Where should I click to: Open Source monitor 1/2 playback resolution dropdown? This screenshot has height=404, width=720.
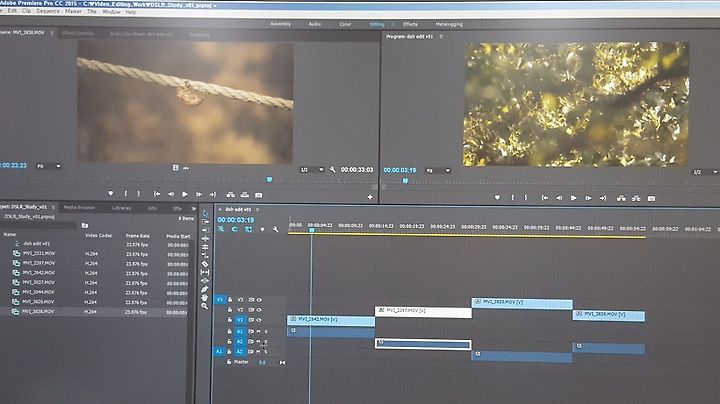(312, 170)
